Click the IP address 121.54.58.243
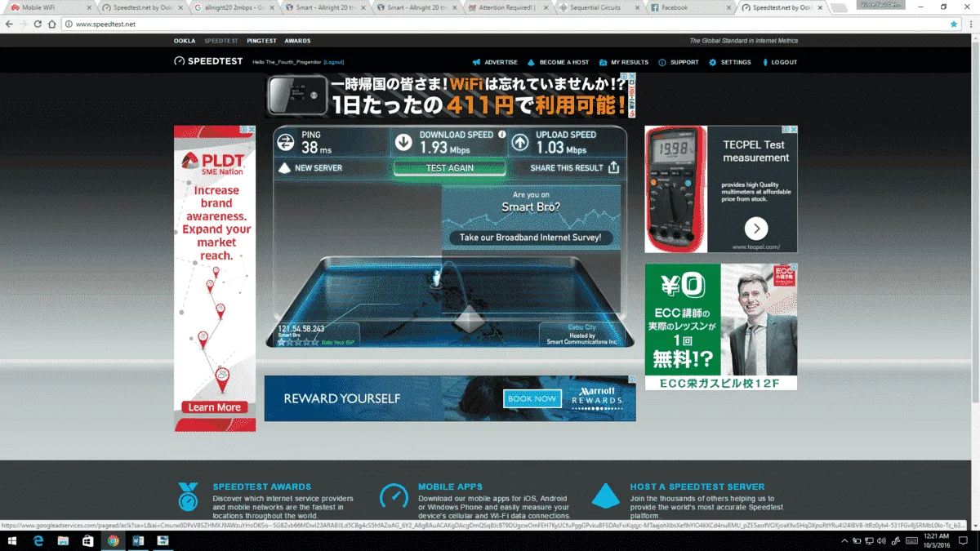The width and height of the screenshot is (980, 551). pos(301,329)
